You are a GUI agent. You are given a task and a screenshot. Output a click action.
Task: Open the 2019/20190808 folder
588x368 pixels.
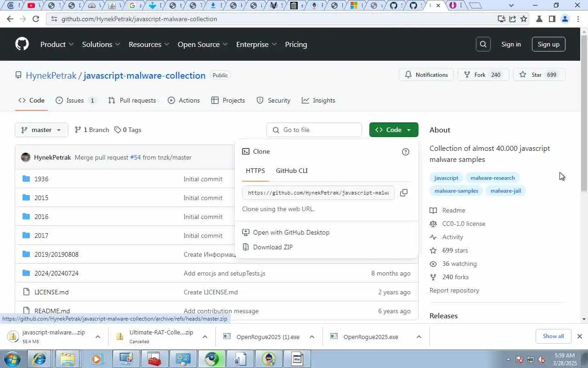(57, 254)
